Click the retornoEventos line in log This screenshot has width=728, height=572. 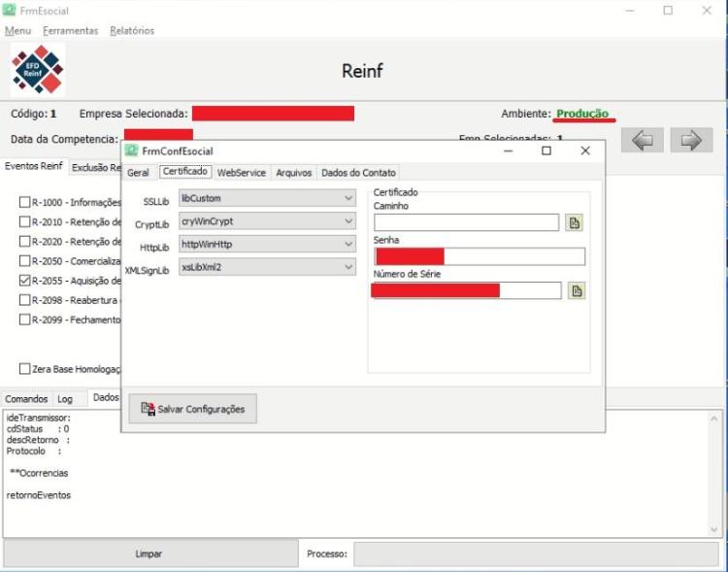39,495
